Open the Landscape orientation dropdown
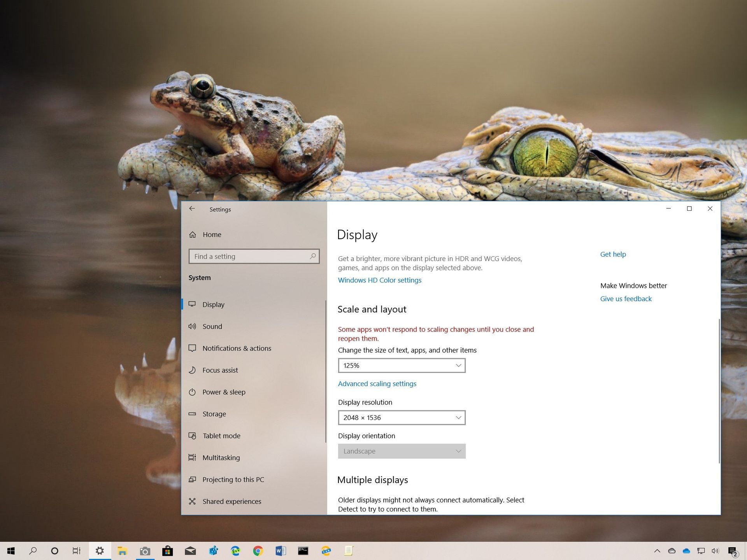 [x=402, y=451]
